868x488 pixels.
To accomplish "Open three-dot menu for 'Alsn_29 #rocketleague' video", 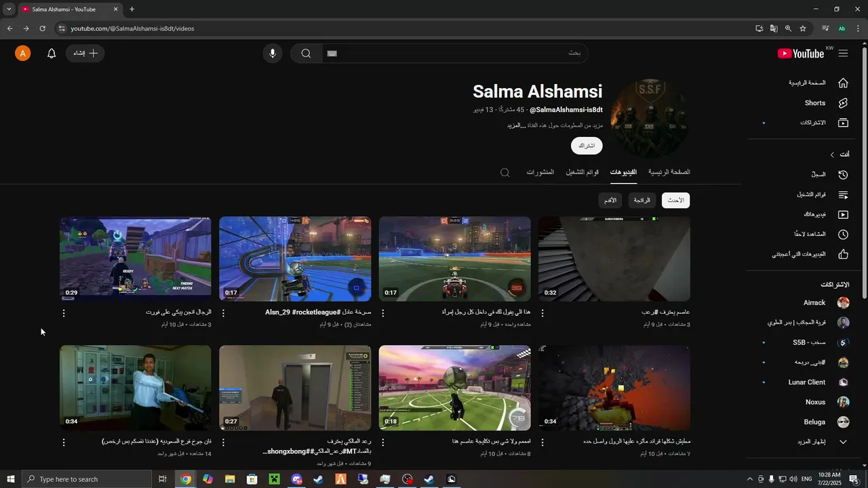I will [x=224, y=313].
